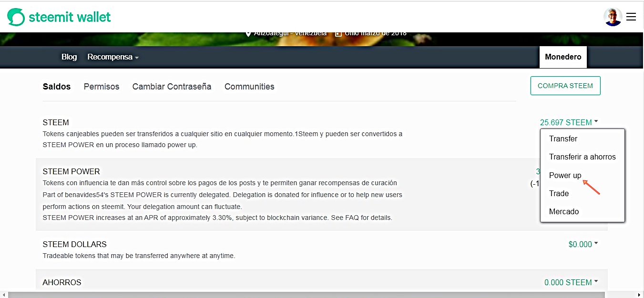
Task: Open the Saldos tab
Action: coord(57,87)
